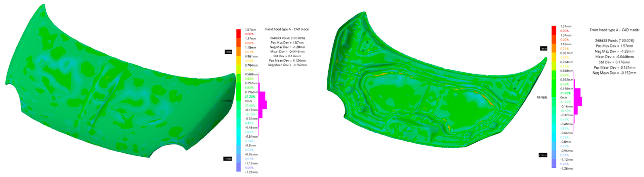Click the 18.12% value in the outer-surface view legend

(250, 114)
